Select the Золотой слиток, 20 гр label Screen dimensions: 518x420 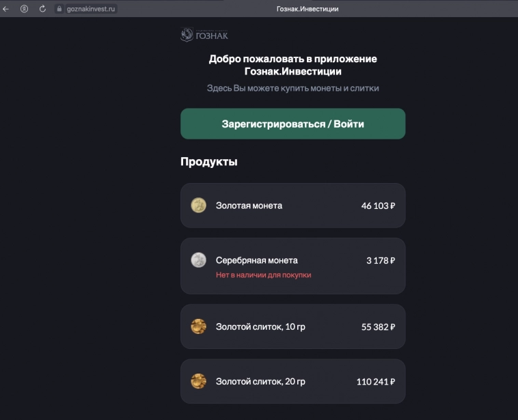click(x=260, y=380)
